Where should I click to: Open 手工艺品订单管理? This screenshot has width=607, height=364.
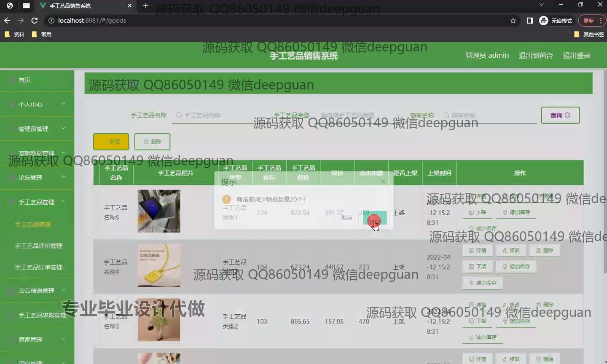39,267
